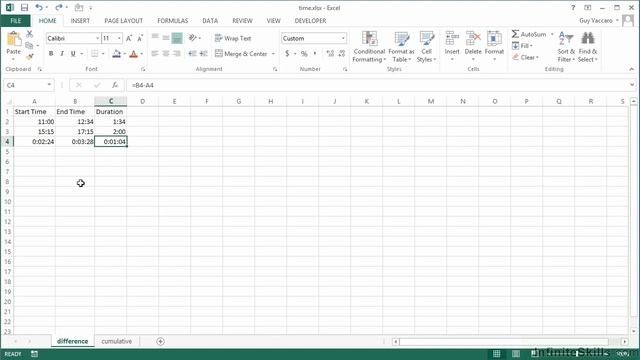Open Find & Select binoculars
The height and width of the screenshot is (360, 640).
coord(588,47)
